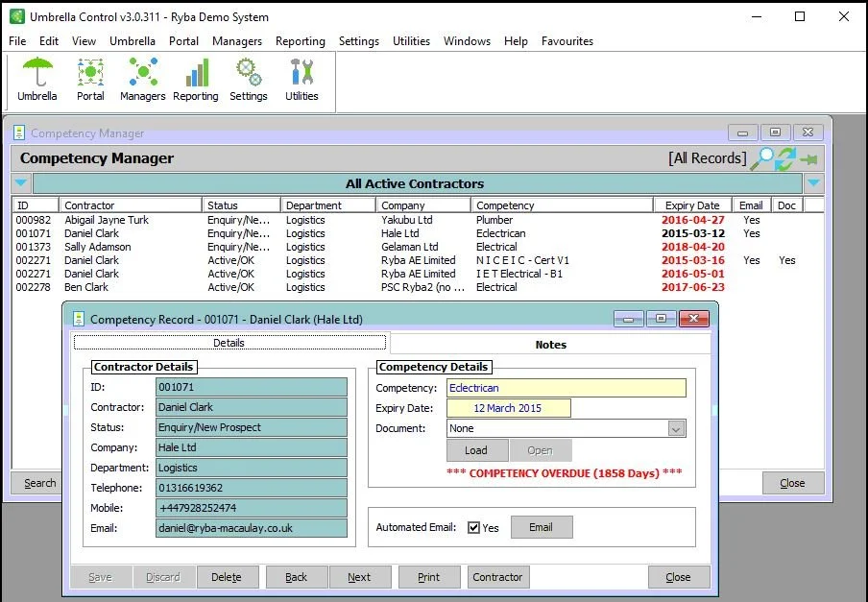
Task: Click the Print button
Action: [x=429, y=577]
